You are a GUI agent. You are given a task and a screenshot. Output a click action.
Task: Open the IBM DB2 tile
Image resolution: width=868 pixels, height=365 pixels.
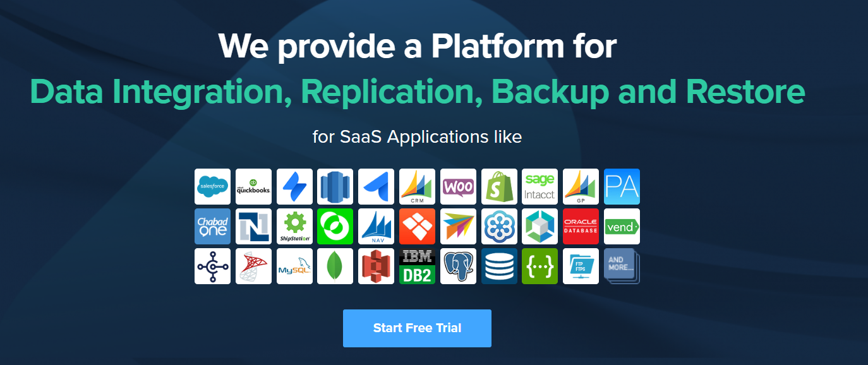(x=417, y=266)
